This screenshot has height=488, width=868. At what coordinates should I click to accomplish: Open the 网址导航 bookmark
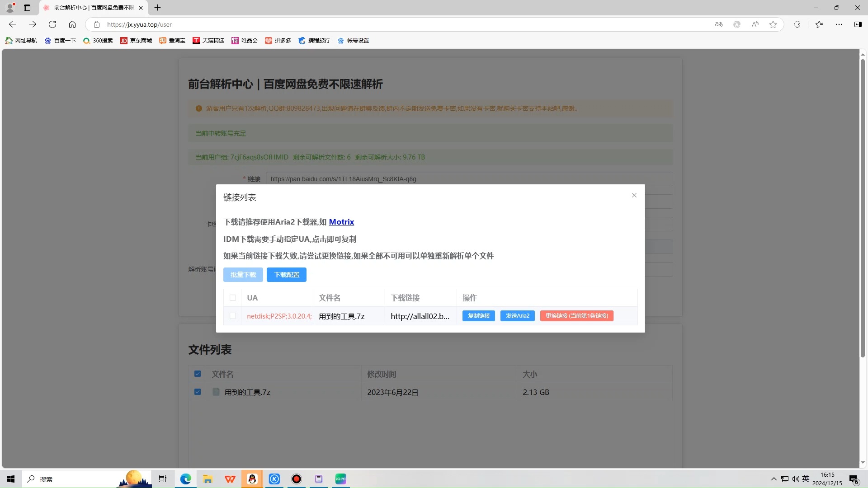[x=21, y=41]
